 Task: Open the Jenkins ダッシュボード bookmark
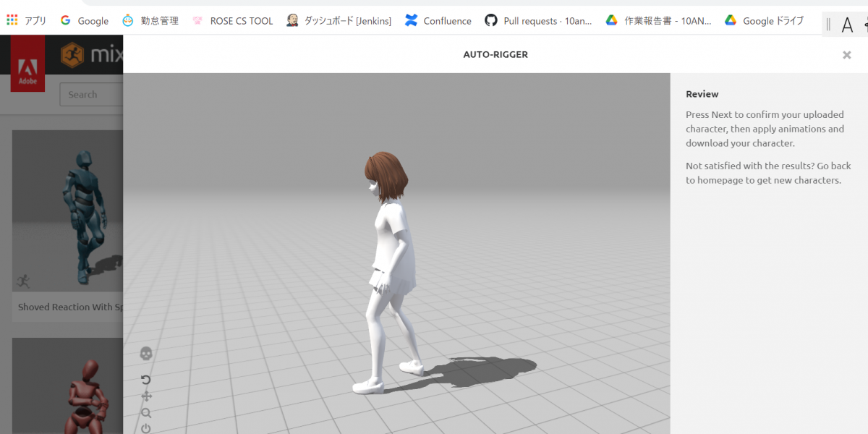click(x=339, y=21)
